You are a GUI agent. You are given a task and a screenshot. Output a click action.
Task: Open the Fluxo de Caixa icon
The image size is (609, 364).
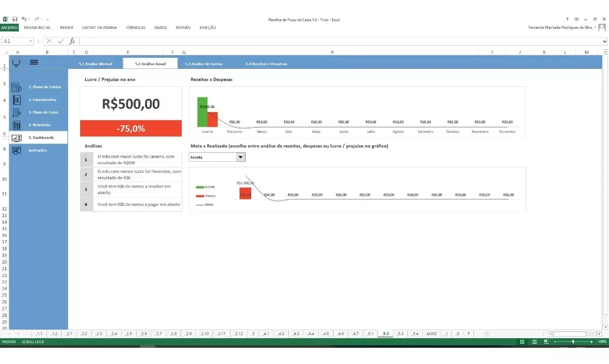[x=16, y=113]
